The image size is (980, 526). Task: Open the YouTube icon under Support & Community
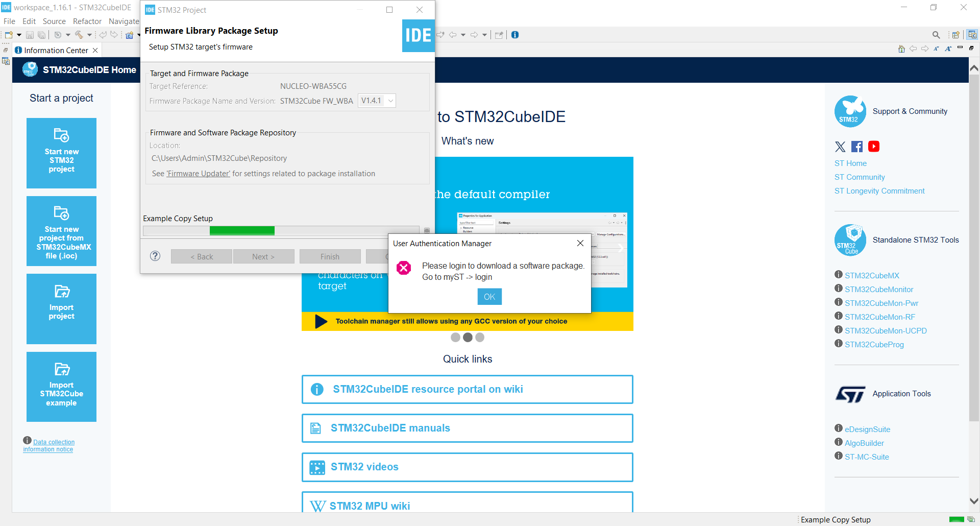874,147
